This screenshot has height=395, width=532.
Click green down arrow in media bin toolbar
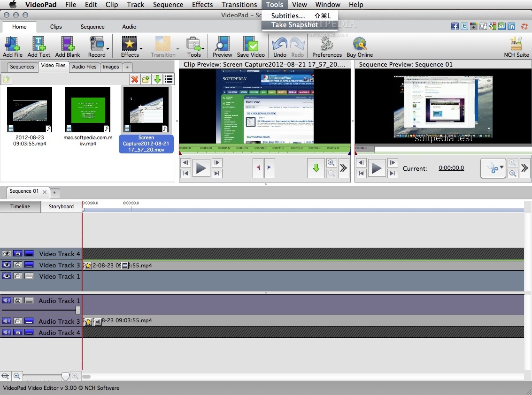(157, 79)
